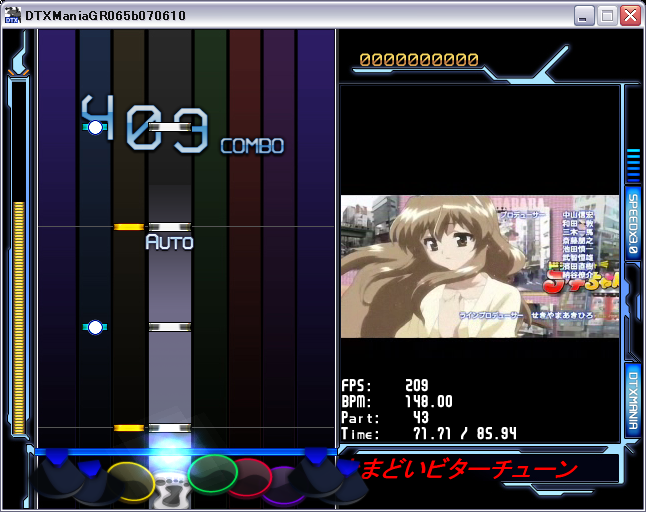Image resolution: width=646 pixels, height=512 pixels.
Task: Click the COMBO label
Action: tap(252, 146)
